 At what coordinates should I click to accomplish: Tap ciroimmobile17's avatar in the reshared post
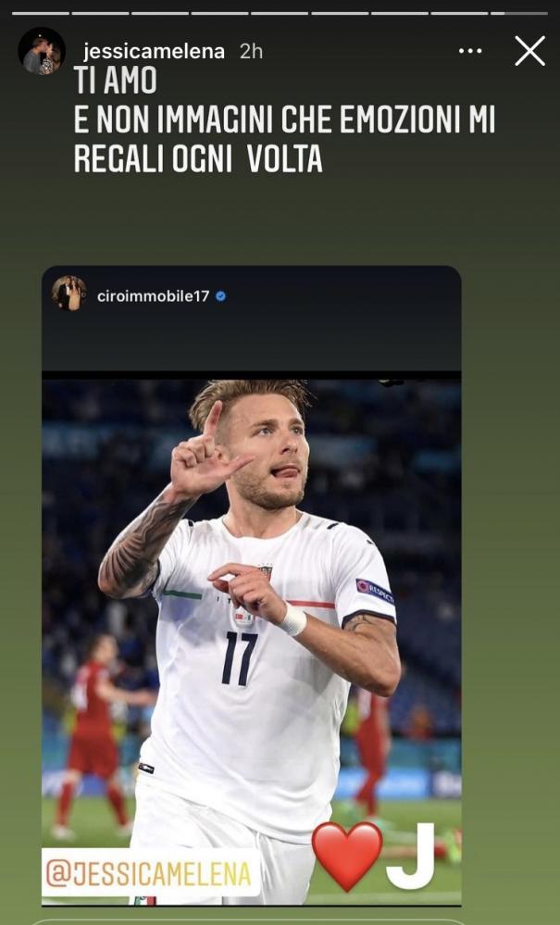click(x=69, y=294)
